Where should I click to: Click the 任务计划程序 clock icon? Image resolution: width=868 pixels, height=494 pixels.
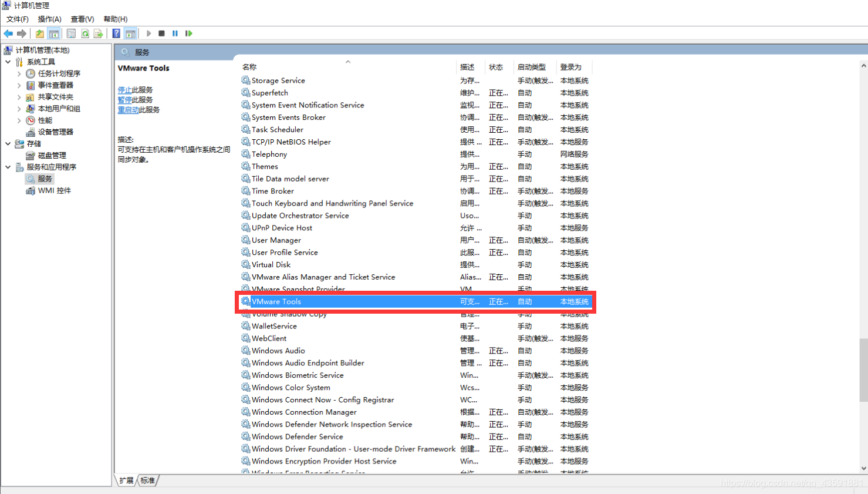click(x=31, y=73)
